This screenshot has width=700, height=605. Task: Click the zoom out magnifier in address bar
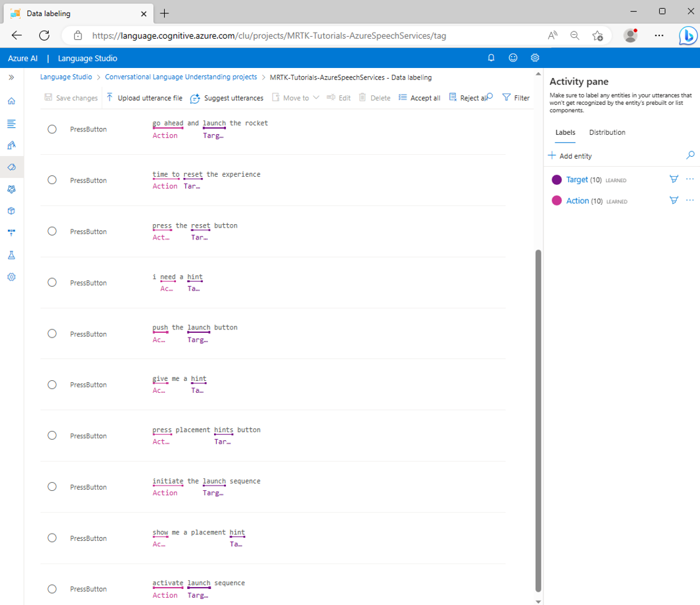point(575,35)
